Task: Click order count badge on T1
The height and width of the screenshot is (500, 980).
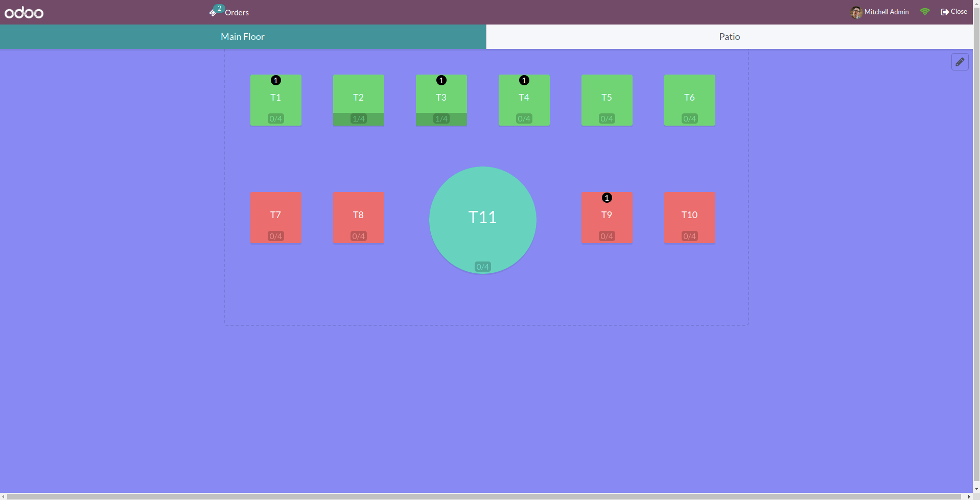Action: 276,80
